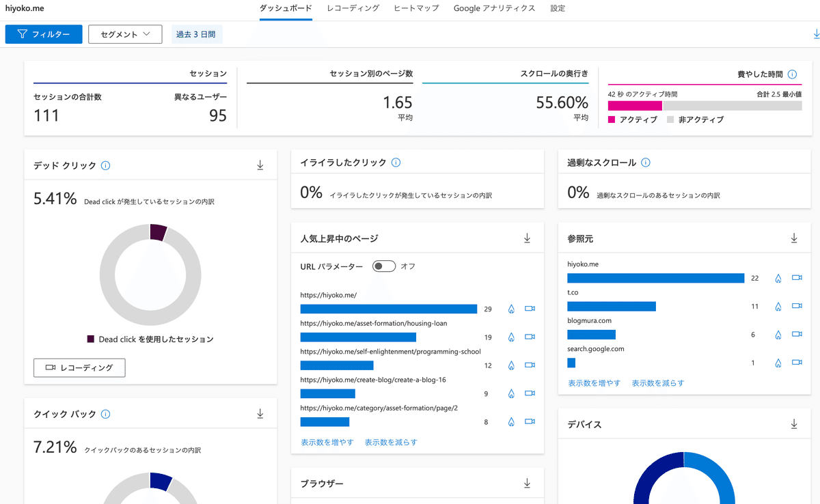Open heatmap for create-a-blog-16 page
Image resolution: width=820 pixels, height=504 pixels.
click(511, 393)
